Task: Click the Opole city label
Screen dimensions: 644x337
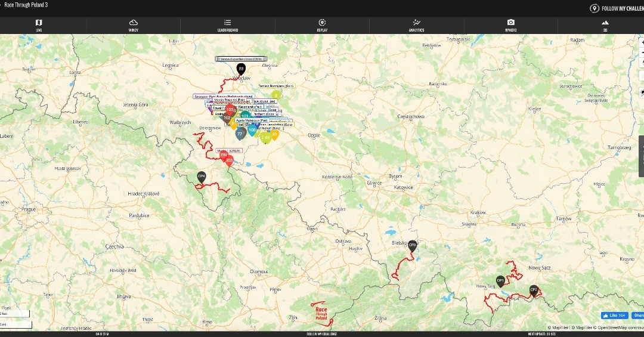Action: point(314,135)
